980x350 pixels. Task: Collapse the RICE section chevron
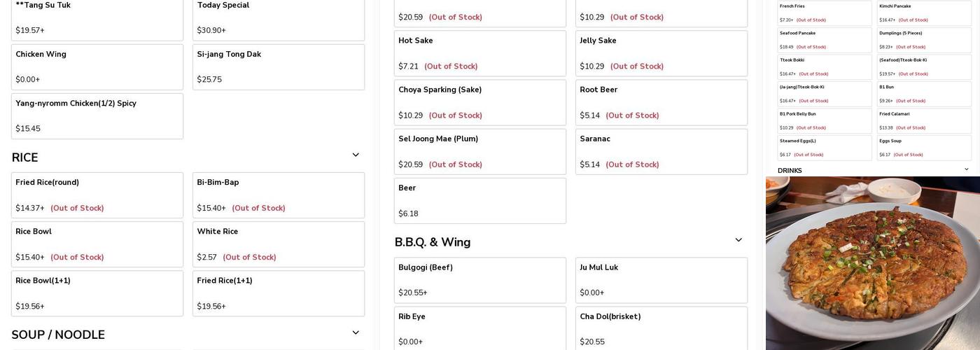pyautogui.click(x=356, y=155)
